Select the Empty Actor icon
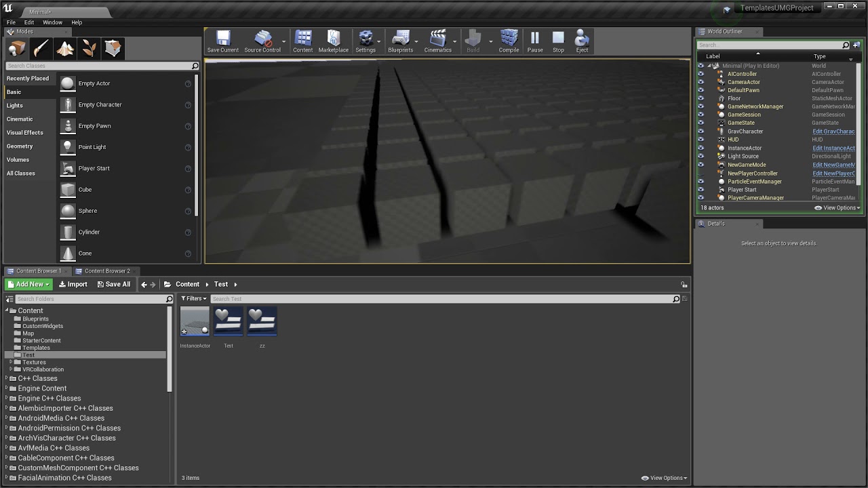This screenshot has width=868, height=488. [68, 83]
